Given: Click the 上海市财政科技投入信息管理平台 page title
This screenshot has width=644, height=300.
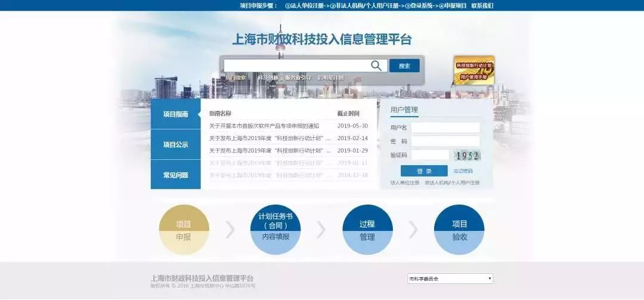Looking at the screenshot, I should click(x=322, y=39).
